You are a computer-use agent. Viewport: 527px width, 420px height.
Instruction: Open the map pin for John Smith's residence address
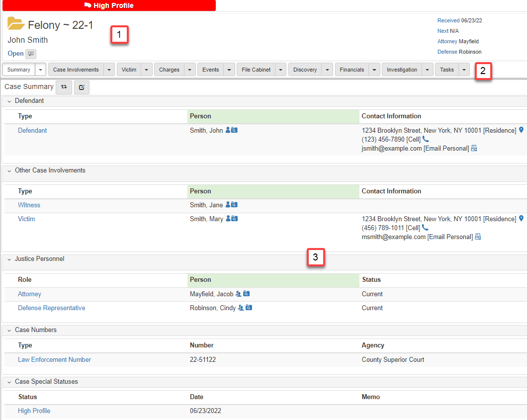(521, 130)
